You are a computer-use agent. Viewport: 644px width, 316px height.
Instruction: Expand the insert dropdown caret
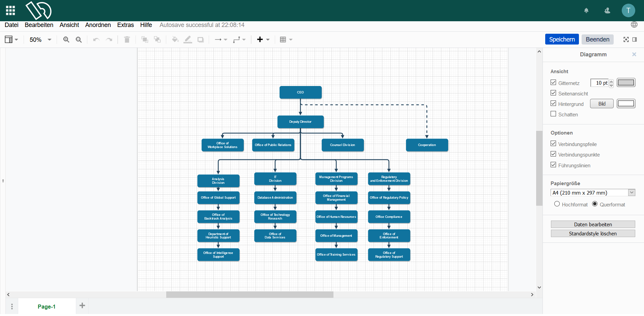[x=268, y=39]
